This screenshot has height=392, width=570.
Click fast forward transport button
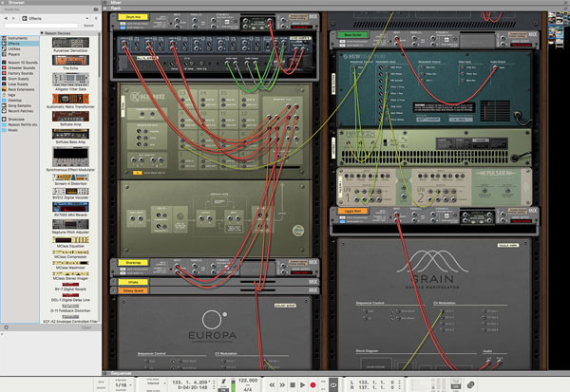[x=282, y=384]
